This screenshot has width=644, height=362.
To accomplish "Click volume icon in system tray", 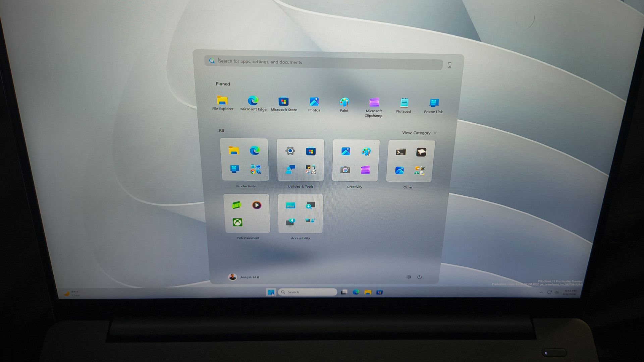I will click(557, 292).
